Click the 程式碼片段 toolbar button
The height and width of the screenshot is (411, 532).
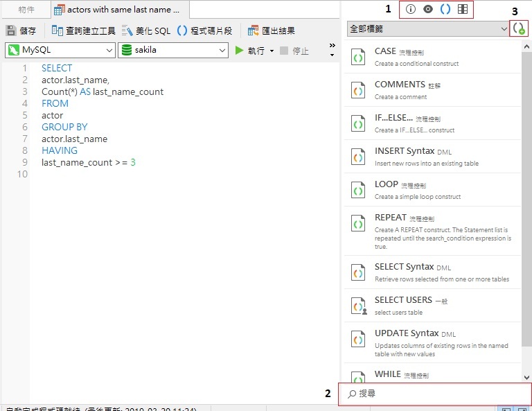[x=205, y=30]
